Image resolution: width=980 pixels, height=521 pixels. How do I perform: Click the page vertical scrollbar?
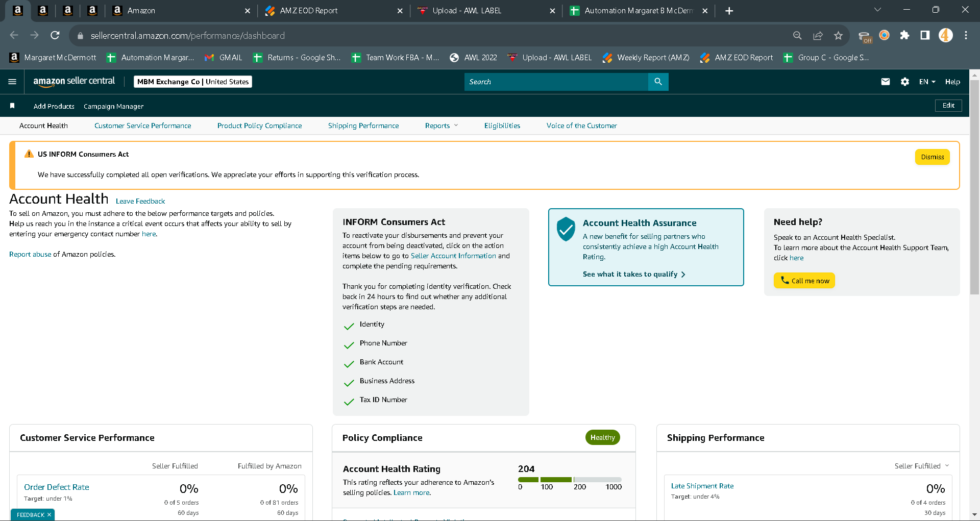click(x=974, y=187)
